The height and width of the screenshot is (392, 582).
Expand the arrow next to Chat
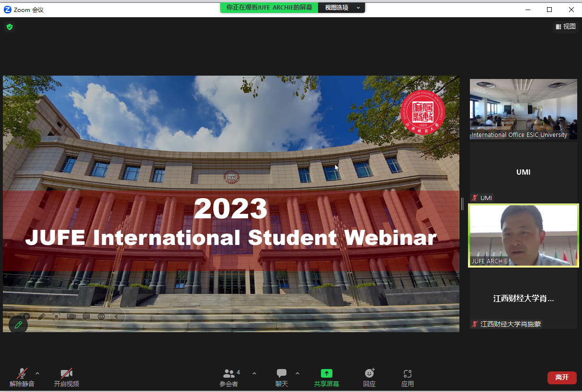297,373
